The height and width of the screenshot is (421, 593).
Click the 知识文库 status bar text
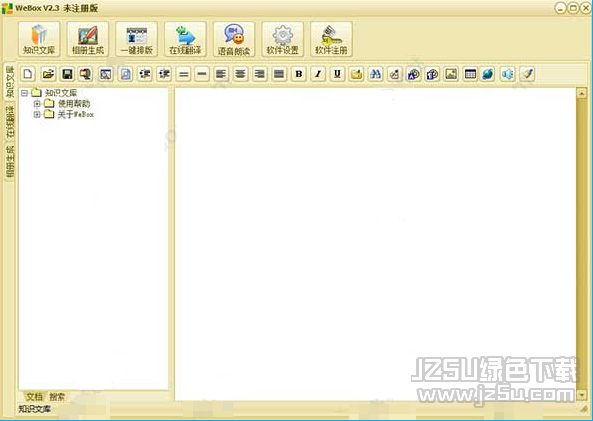(34, 409)
